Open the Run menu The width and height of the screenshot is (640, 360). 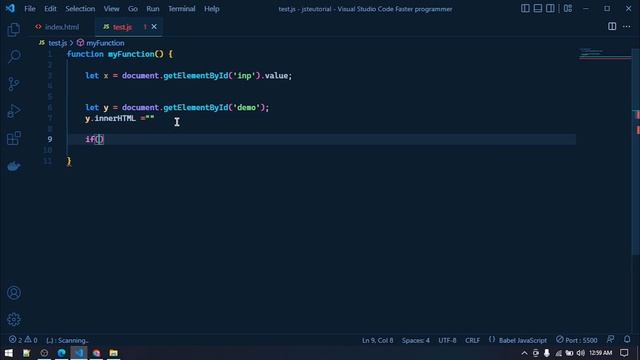(153, 9)
